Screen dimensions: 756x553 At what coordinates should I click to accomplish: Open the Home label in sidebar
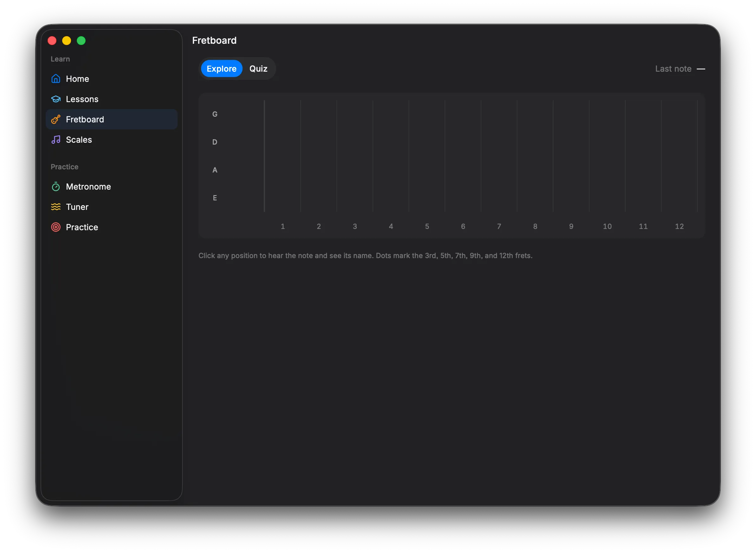(x=78, y=79)
